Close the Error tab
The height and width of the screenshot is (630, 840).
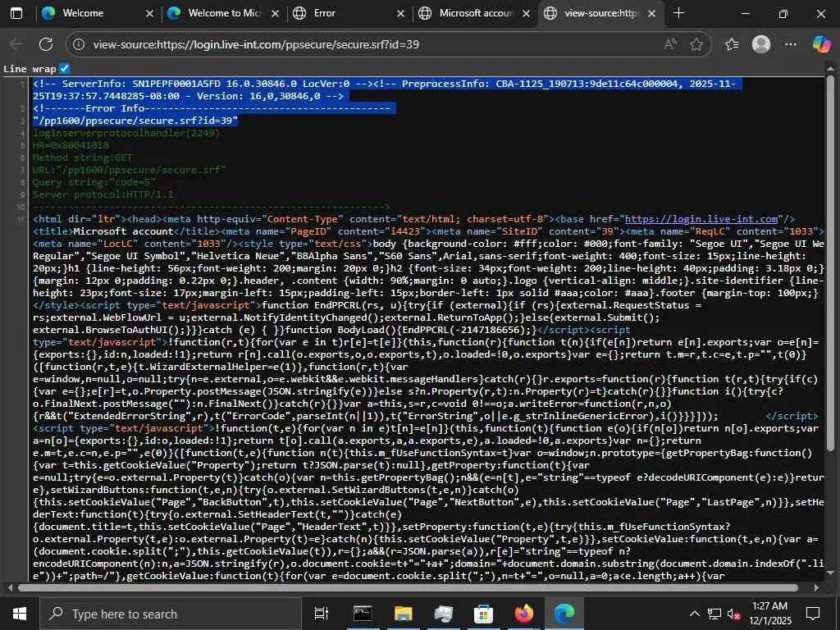click(x=400, y=14)
